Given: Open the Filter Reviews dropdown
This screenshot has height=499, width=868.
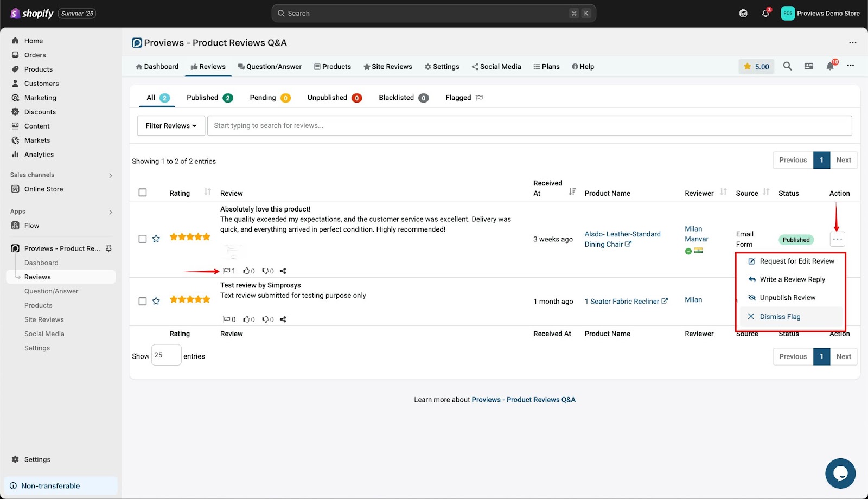Looking at the screenshot, I should (x=171, y=125).
